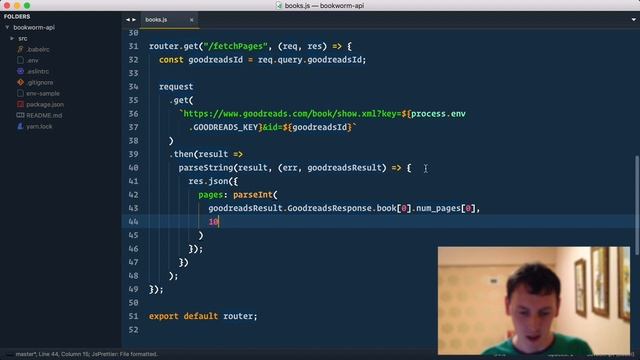Select the bookworm-api folder label
Image resolution: width=640 pixels, height=360 pixels.
pos(34,27)
